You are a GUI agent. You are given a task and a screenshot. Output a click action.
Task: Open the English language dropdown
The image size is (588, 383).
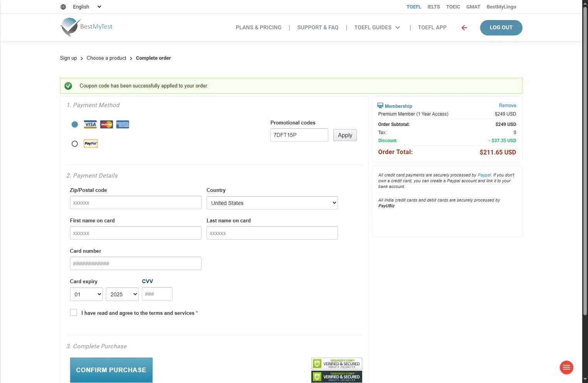(x=87, y=7)
